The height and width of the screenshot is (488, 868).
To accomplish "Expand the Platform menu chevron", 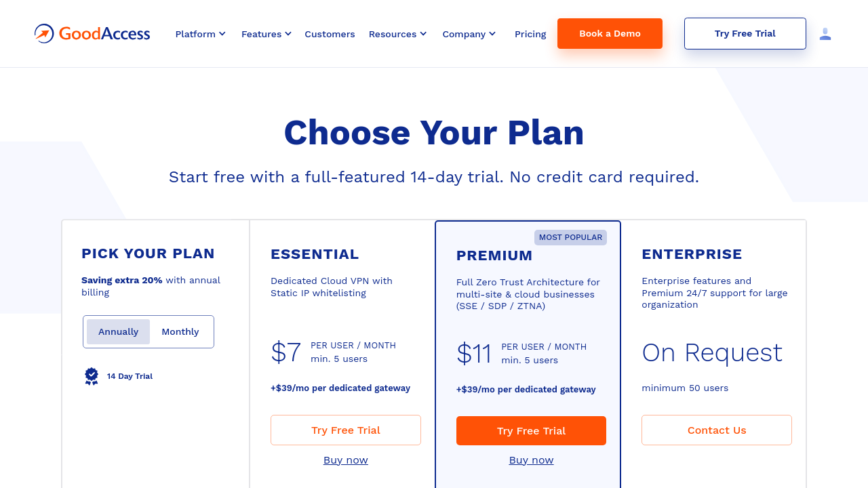I will (x=222, y=34).
